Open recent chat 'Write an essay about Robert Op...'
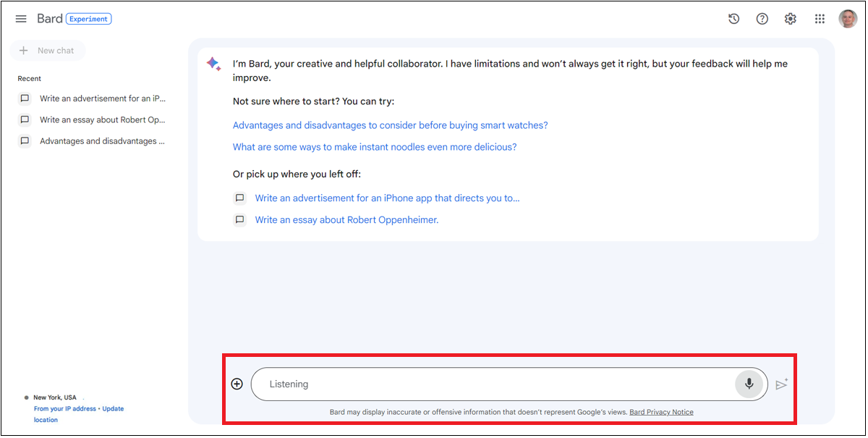Viewport: 868px width, 438px height. point(103,119)
